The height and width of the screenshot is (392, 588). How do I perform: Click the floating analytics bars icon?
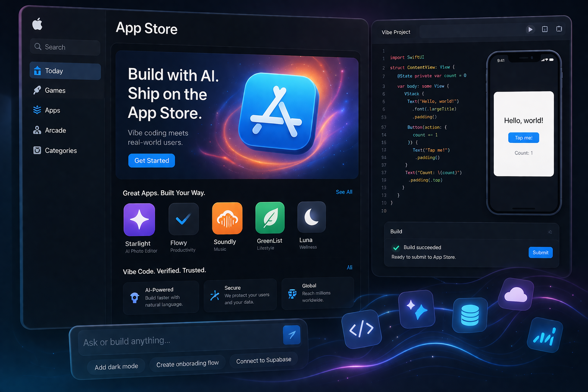coord(545,335)
